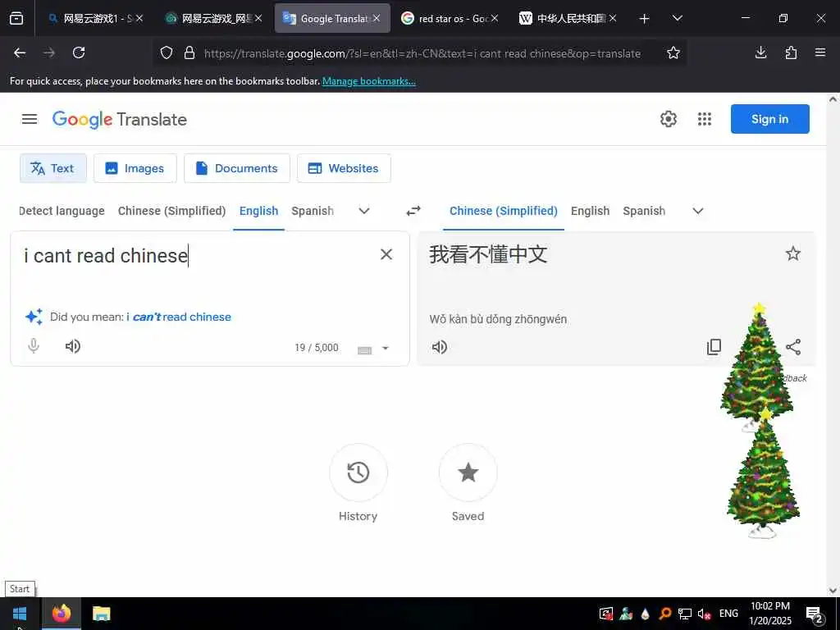Accept suggestion "i can't read chinese"
Screen dimensions: 840x630
point(179,317)
